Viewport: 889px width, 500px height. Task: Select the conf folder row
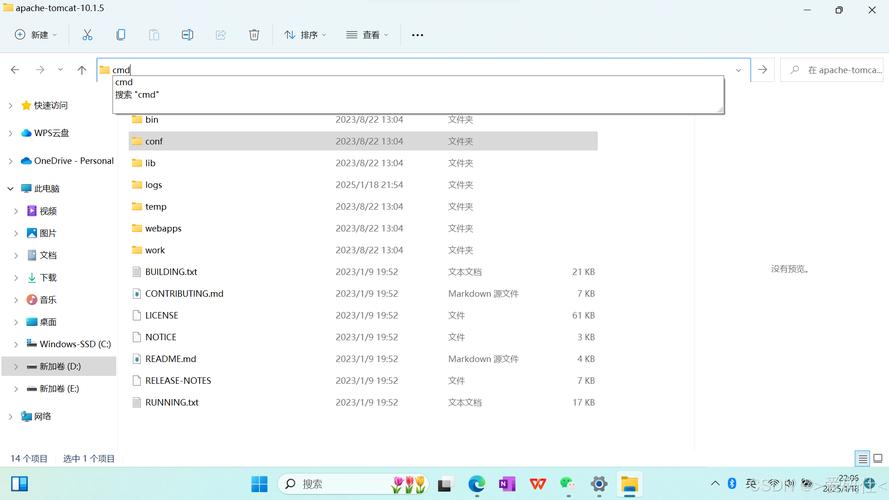(363, 141)
